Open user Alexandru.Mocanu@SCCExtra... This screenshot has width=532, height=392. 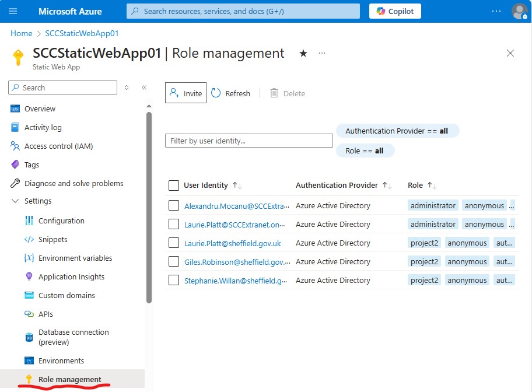pos(236,206)
